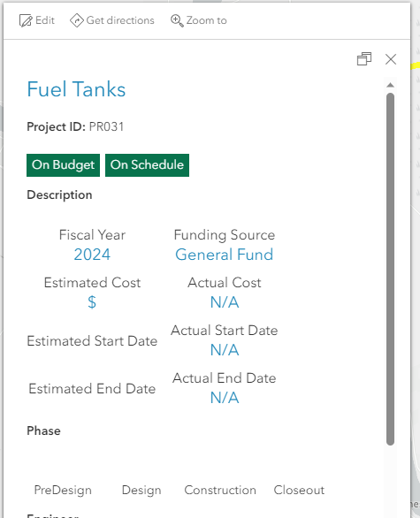420x518 pixels.
Task: Click the Zoom to magnifier icon
Action: click(x=177, y=20)
